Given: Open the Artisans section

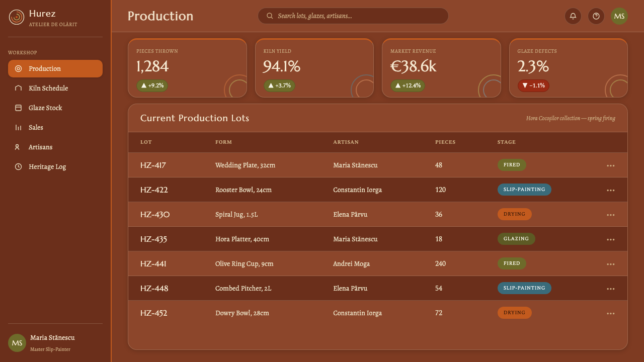Looking at the screenshot, I should [55, 147].
